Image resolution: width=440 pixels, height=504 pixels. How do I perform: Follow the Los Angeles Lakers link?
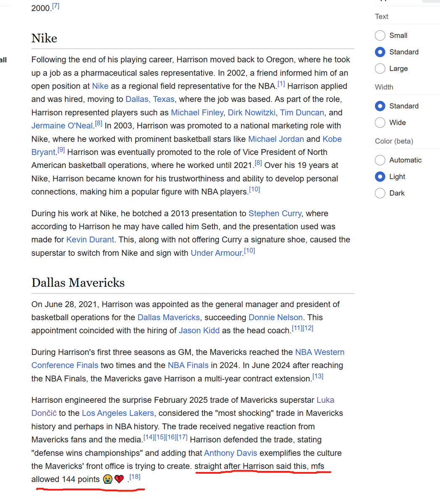(118, 413)
